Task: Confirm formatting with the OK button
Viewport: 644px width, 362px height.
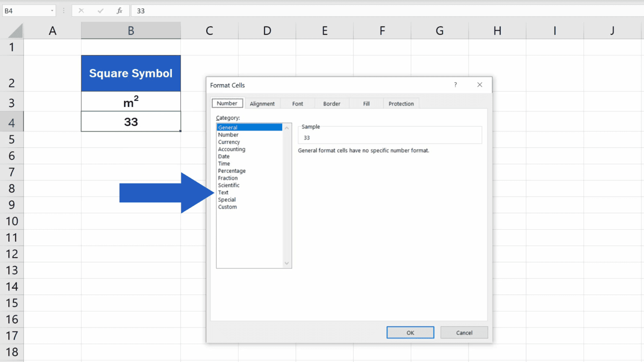Action: pyautogui.click(x=410, y=332)
